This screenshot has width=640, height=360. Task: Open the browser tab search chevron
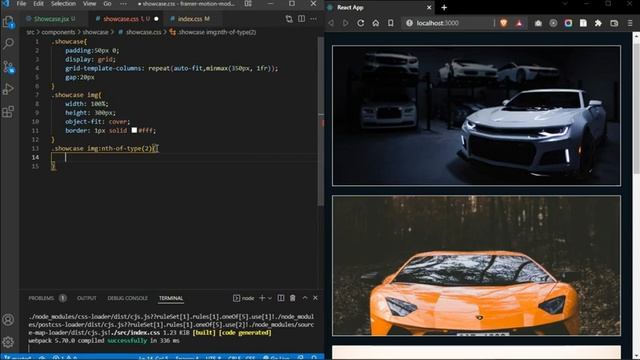point(565,4)
